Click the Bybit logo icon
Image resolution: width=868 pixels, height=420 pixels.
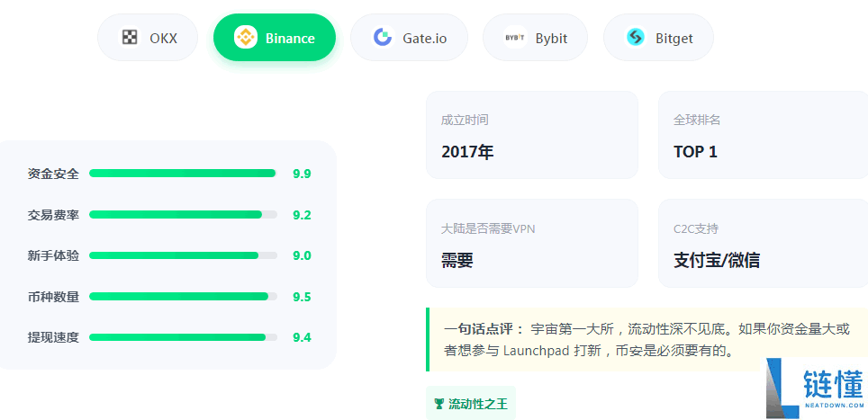point(515,38)
